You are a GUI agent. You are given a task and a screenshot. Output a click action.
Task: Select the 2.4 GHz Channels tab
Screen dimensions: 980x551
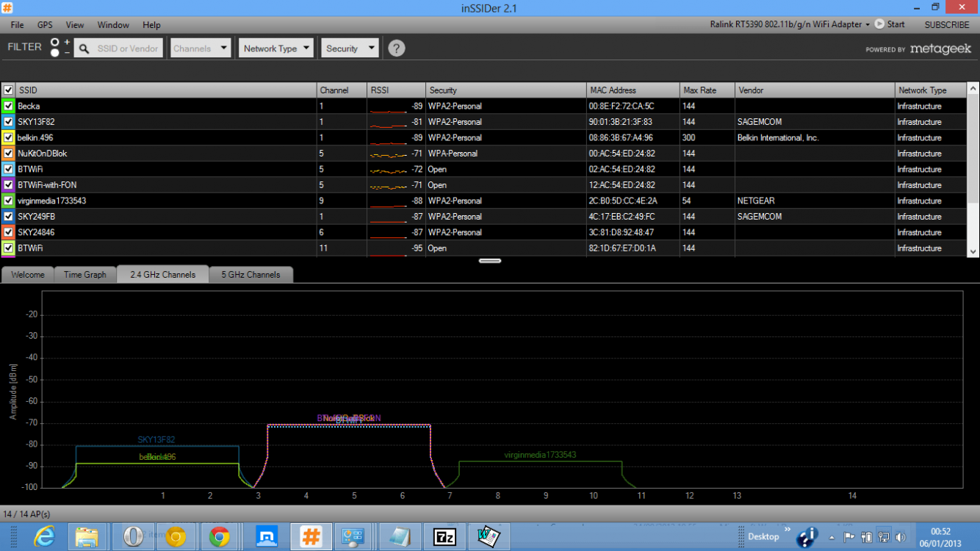(x=163, y=275)
